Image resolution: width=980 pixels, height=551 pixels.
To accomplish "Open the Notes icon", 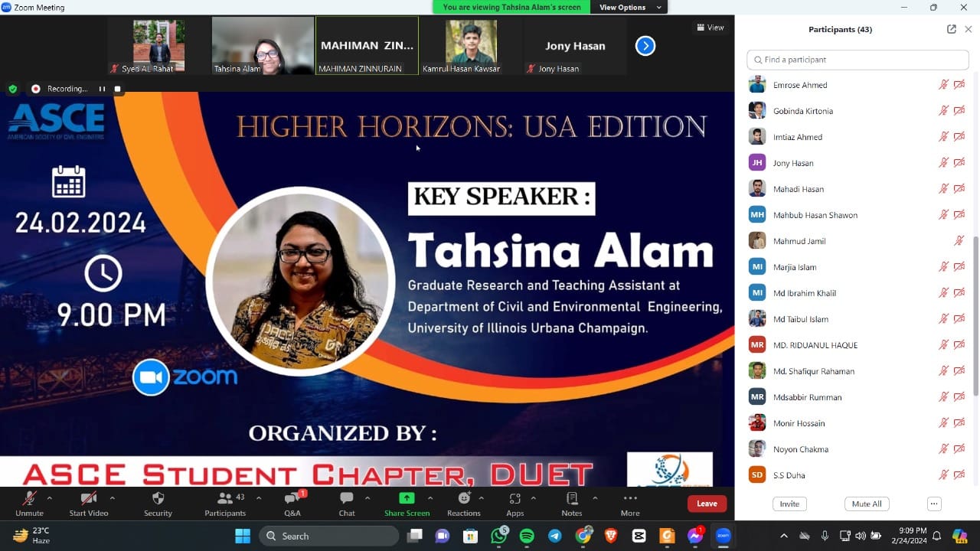I will 571,499.
